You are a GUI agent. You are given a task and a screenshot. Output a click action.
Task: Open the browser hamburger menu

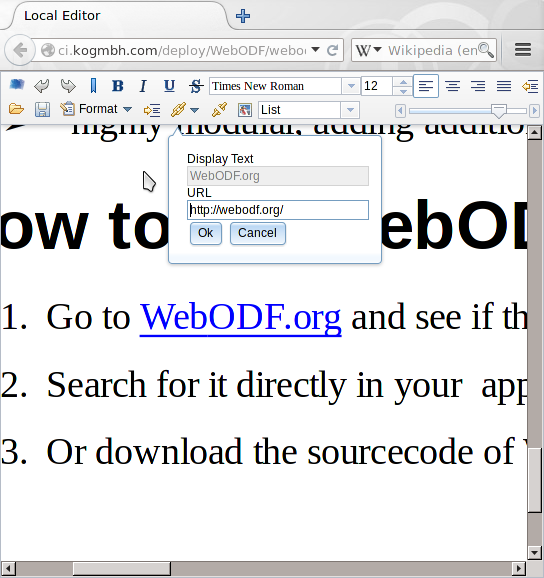point(523,50)
